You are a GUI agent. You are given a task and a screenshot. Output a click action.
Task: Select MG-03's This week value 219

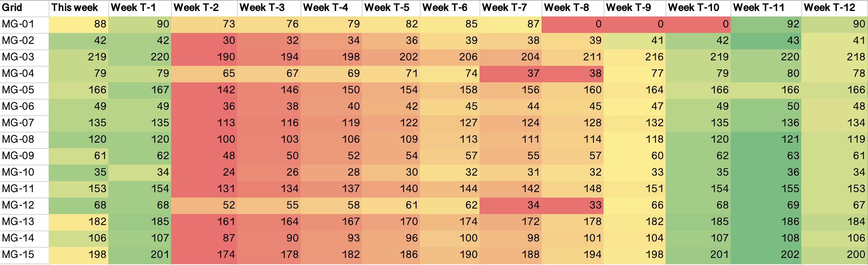78,57
